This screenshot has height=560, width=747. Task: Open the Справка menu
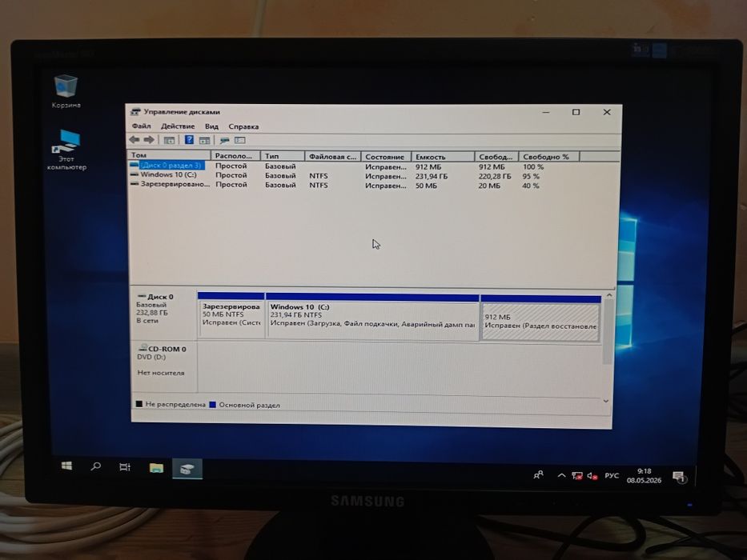point(243,126)
